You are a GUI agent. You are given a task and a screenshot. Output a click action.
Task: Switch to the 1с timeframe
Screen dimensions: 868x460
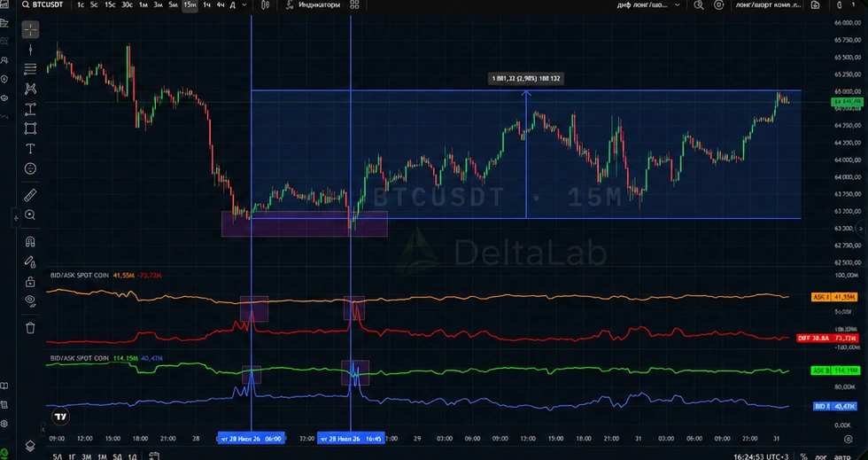[x=81, y=5]
